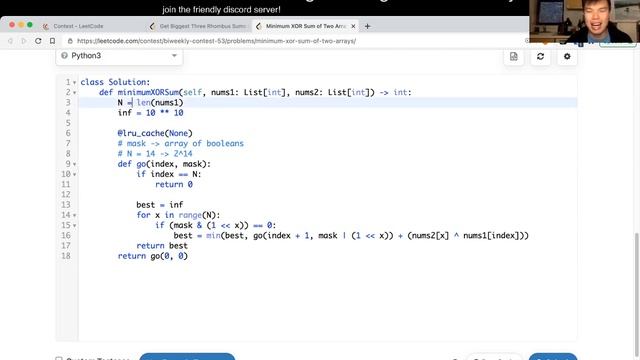Image resolution: width=640 pixels, height=360 pixels.
Task: Click the line 'for x in range(N):'
Action: point(178,215)
